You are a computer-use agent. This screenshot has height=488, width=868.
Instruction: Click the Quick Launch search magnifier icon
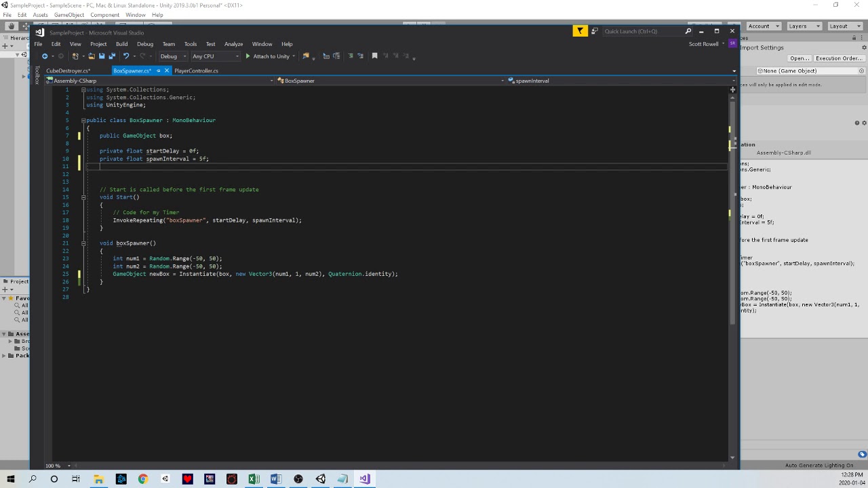click(688, 31)
